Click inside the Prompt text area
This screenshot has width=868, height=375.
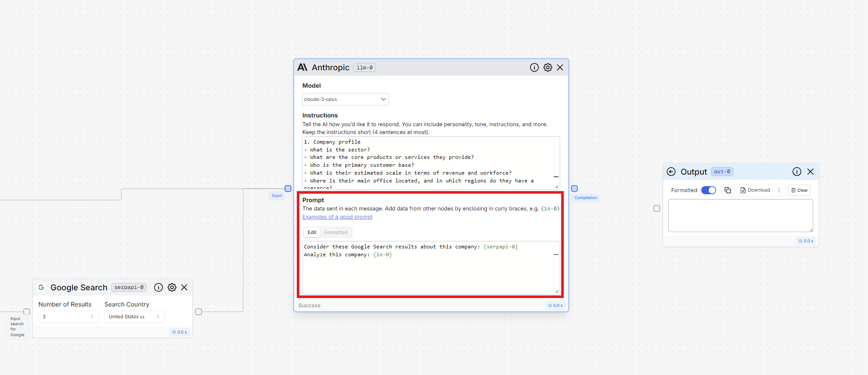431,268
